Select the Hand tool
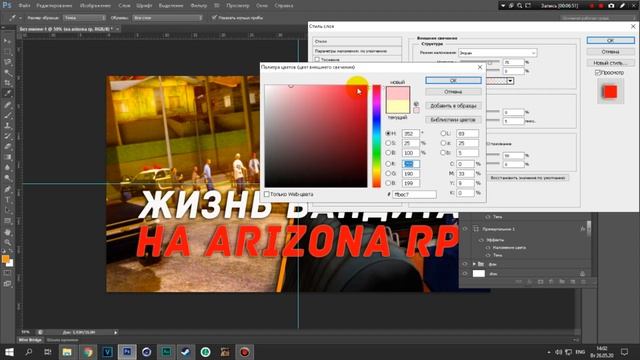The image size is (640, 360). pyautogui.click(x=7, y=232)
